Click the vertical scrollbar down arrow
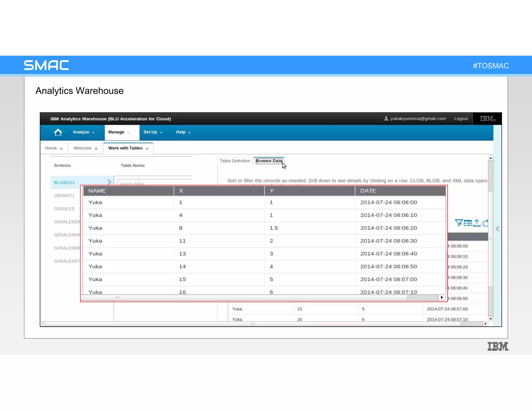This screenshot has width=532, height=411. pyautogui.click(x=490, y=319)
